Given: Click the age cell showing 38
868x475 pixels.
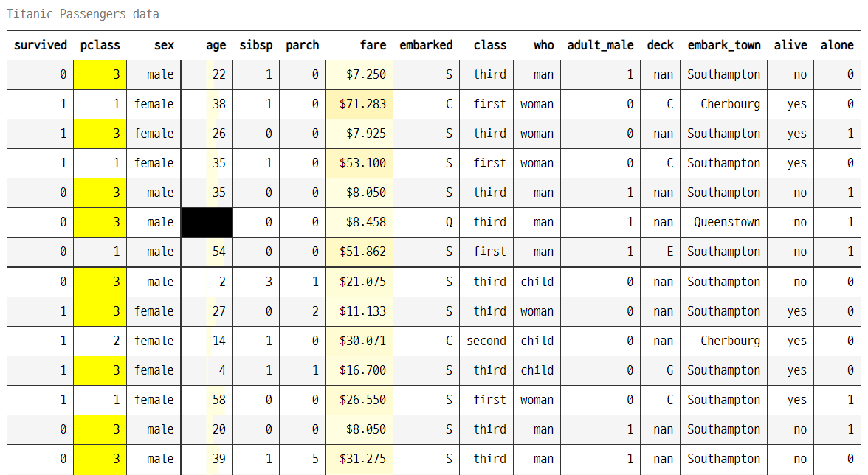Looking at the screenshot, I should (207, 104).
